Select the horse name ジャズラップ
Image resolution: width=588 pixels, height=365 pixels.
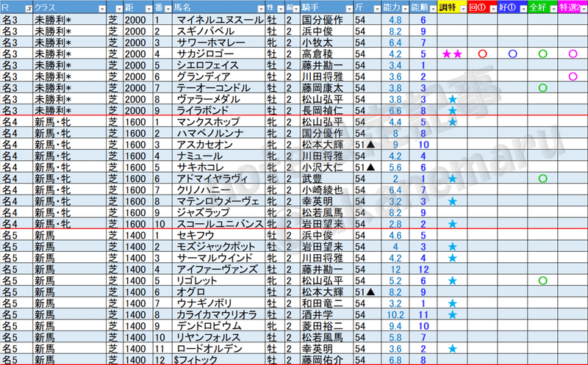click(203, 212)
